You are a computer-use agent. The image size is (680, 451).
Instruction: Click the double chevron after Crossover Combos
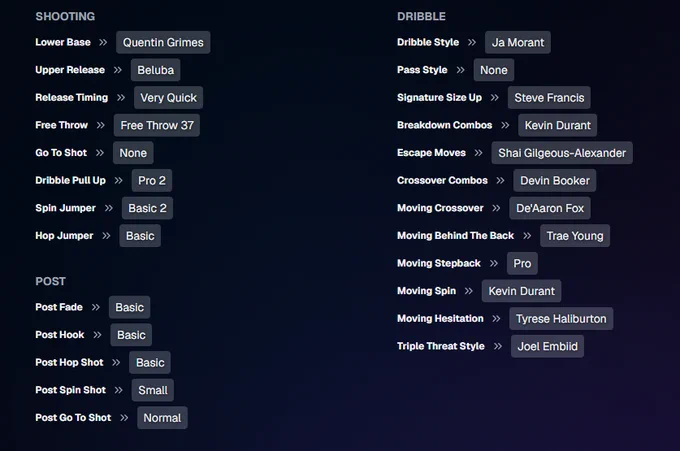coord(500,180)
